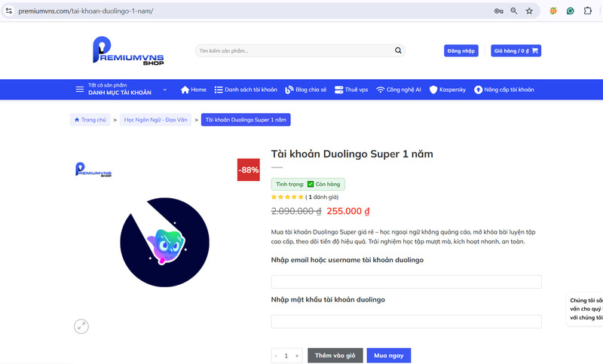Decrease quantity with minus button
The image size is (603, 364).
tap(276, 356)
